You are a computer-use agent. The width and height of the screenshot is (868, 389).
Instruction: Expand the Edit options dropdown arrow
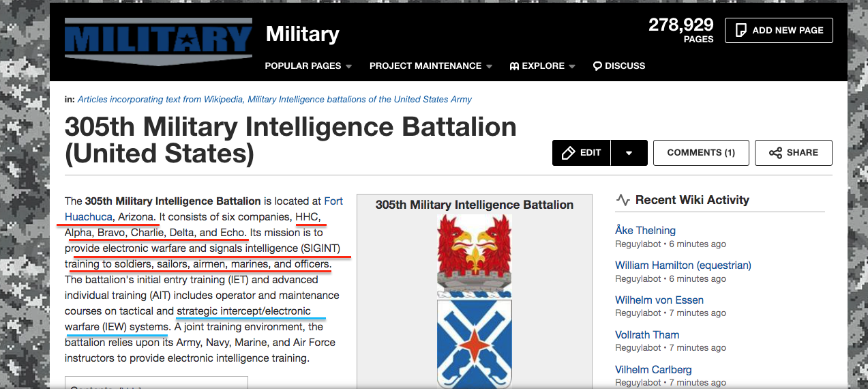629,153
